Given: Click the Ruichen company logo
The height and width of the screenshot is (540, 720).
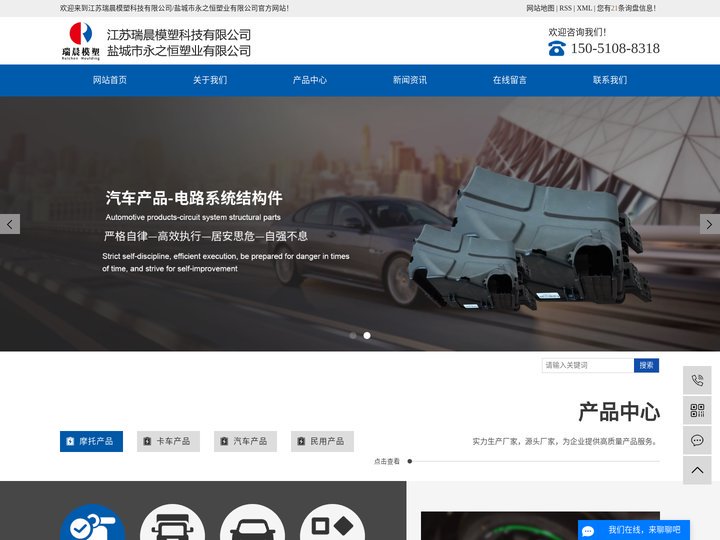Looking at the screenshot, I should [81, 41].
